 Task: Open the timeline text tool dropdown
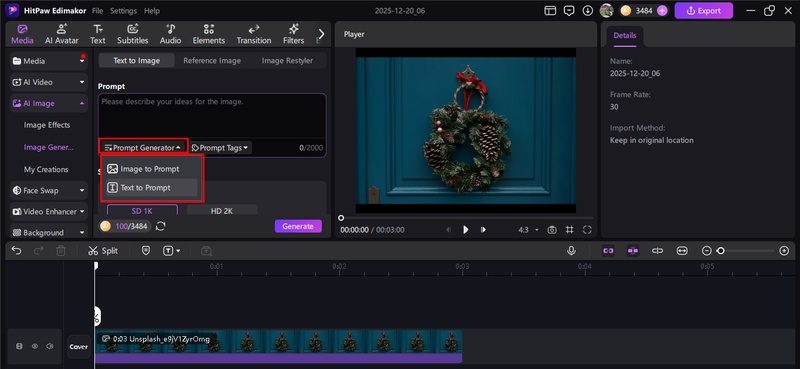coord(172,251)
